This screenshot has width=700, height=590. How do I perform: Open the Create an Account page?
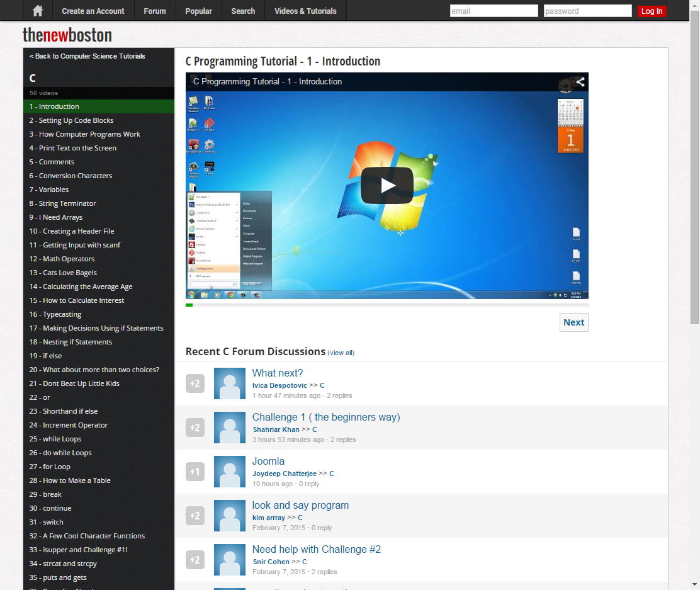click(x=93, y=11)
